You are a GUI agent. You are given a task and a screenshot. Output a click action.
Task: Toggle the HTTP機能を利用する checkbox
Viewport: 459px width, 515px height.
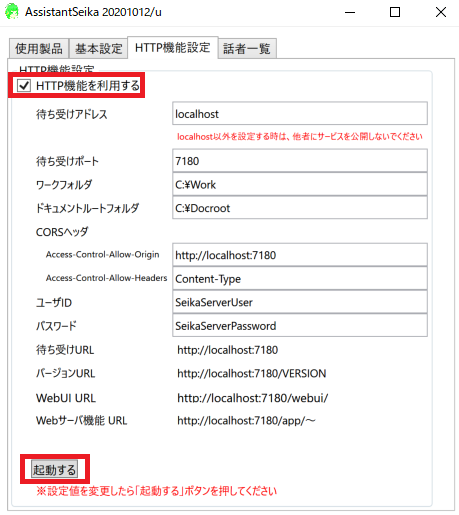pos(24,86)
